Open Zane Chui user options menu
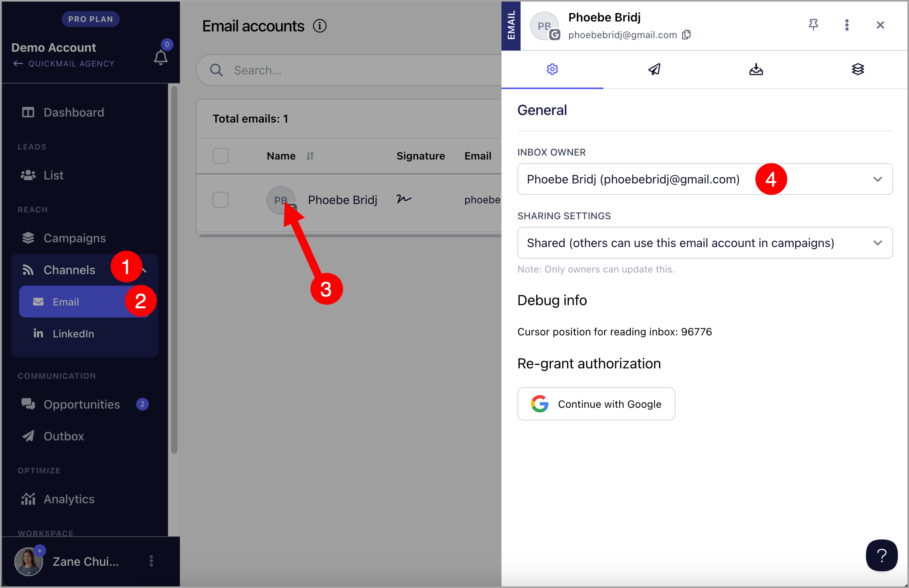 (x=151, y=561)
